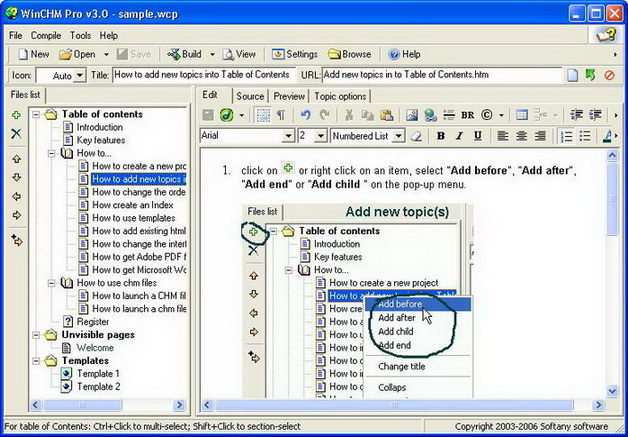628x437 pixels.
Task: Click the red cancel icon beside URL field
Action: (609, 75)
